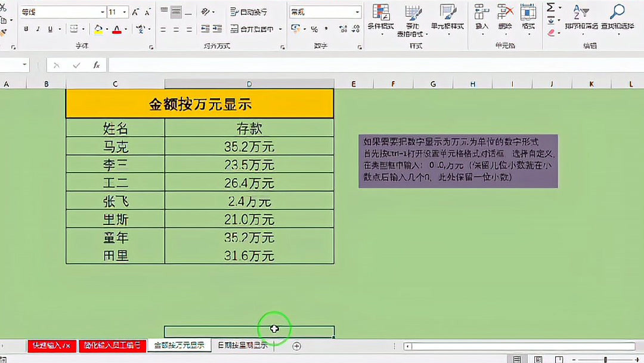Click the AutoSum Σ icon
Viewport: 644px width, 363px height.
pos(550,7)
